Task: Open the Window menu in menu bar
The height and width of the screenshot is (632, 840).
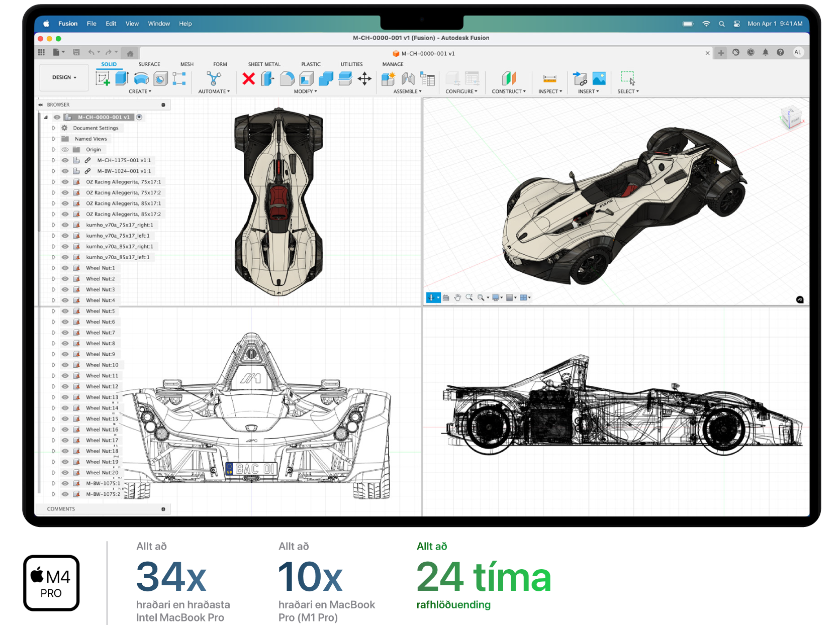Action: [x=159, y=24]
